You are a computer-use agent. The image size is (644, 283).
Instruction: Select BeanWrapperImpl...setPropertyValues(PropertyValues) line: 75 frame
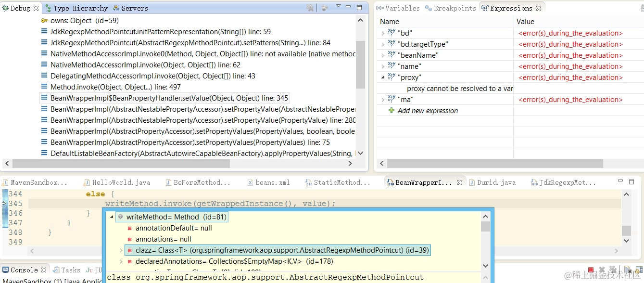190,142
